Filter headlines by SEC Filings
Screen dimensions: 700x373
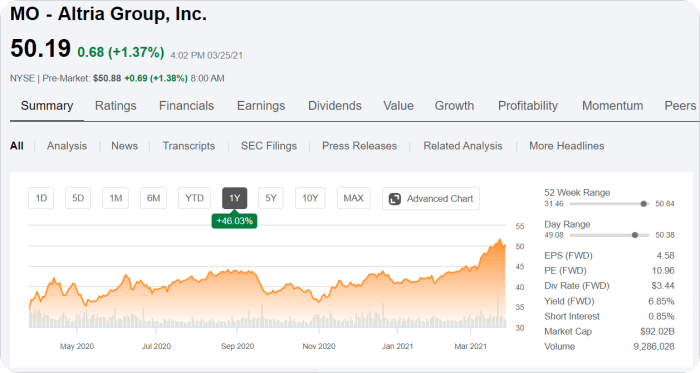[269, 146]
